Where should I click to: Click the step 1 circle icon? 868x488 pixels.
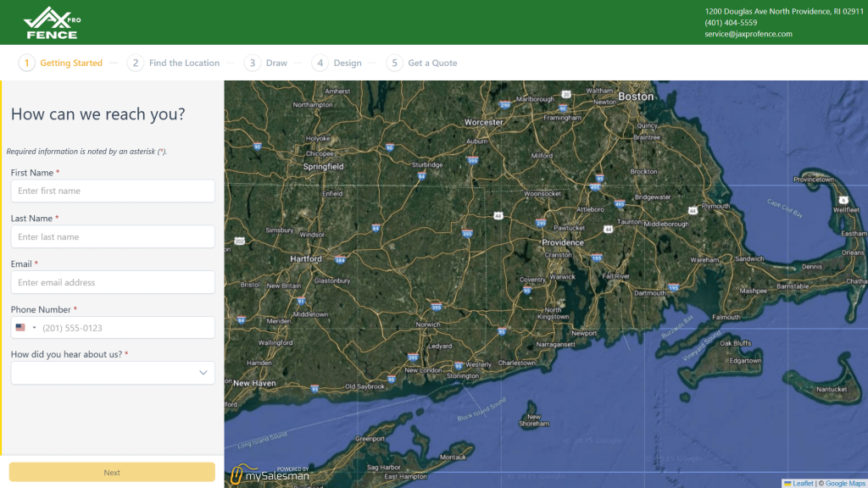point(27,63)
